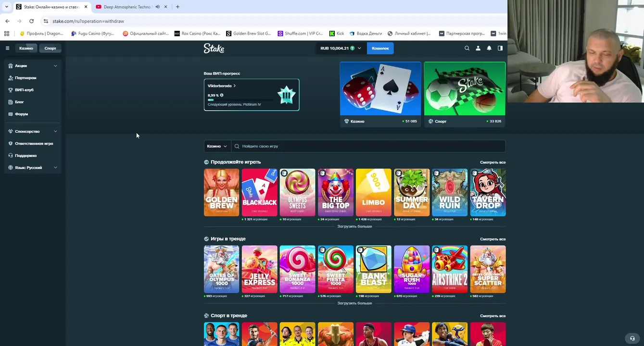Open new browser tab with plus button
644x346 pixels.
click(177, 7)
